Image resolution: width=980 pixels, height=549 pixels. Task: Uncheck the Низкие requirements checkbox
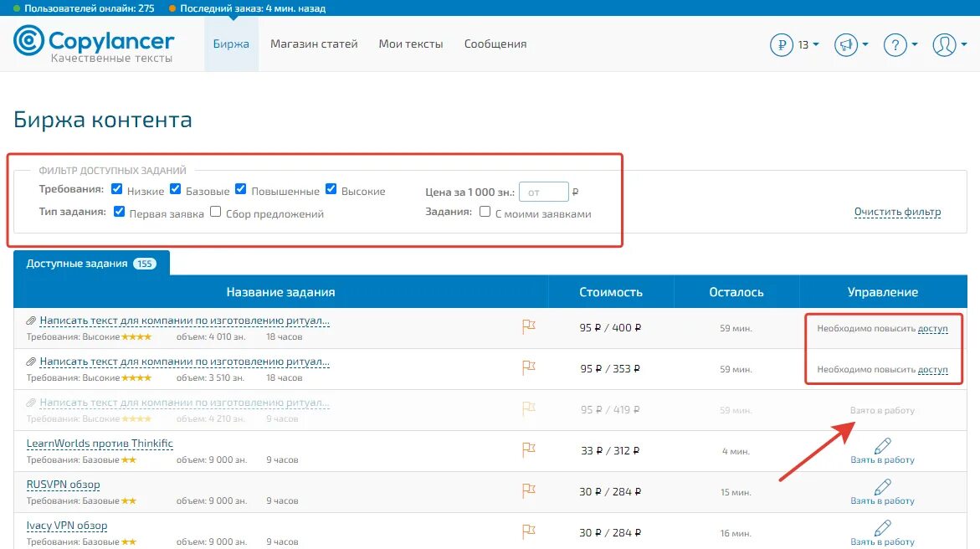coord(117,189)
